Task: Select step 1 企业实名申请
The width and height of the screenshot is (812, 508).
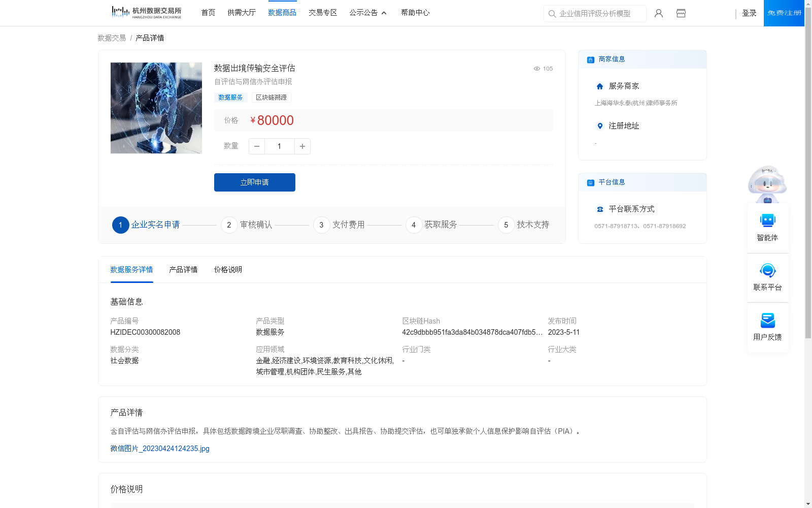Action: tap(146, 225)
